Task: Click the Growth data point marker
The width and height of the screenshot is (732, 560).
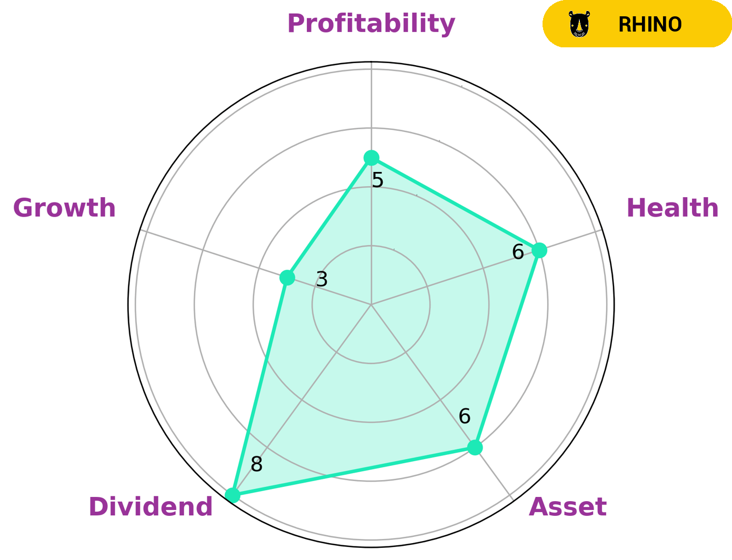Action: 287,277
